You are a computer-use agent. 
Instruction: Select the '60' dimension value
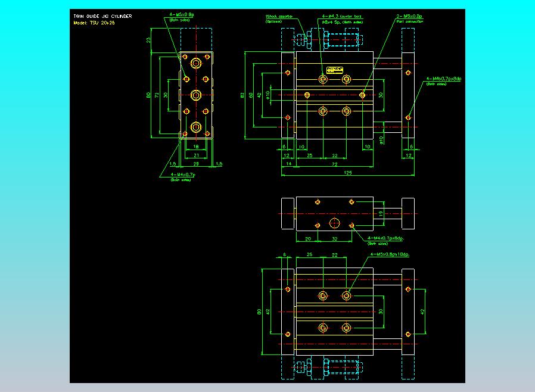click(x=251, y=95)
